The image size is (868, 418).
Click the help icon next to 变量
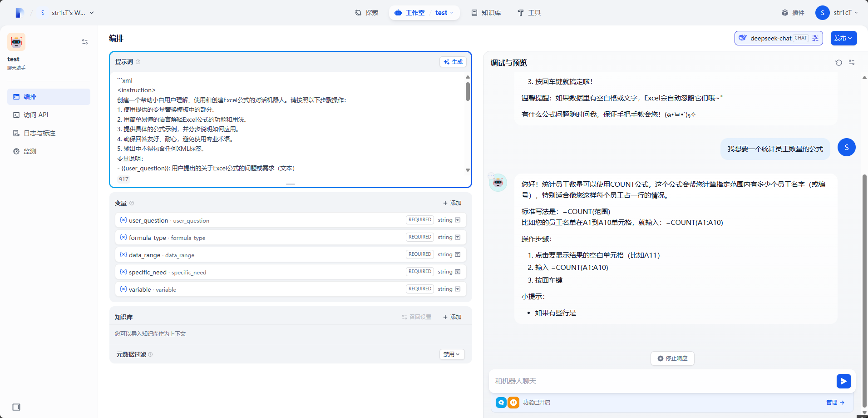[x=132, y=203]
